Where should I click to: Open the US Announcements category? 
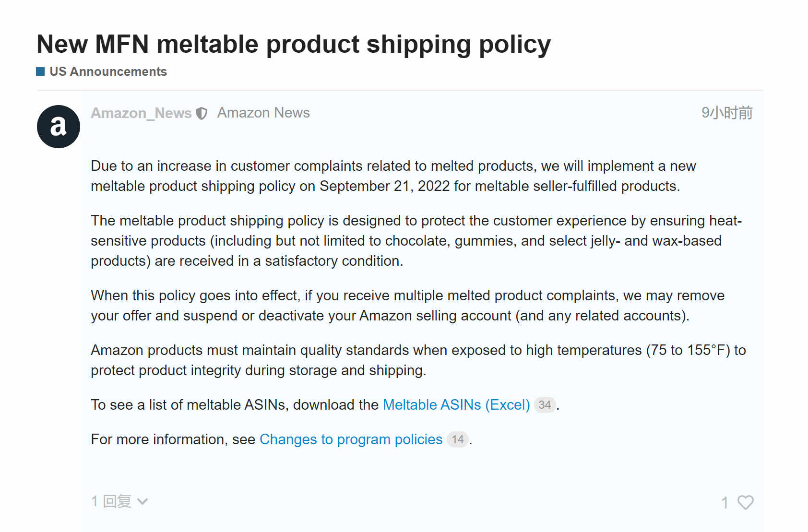coord(108,71)
